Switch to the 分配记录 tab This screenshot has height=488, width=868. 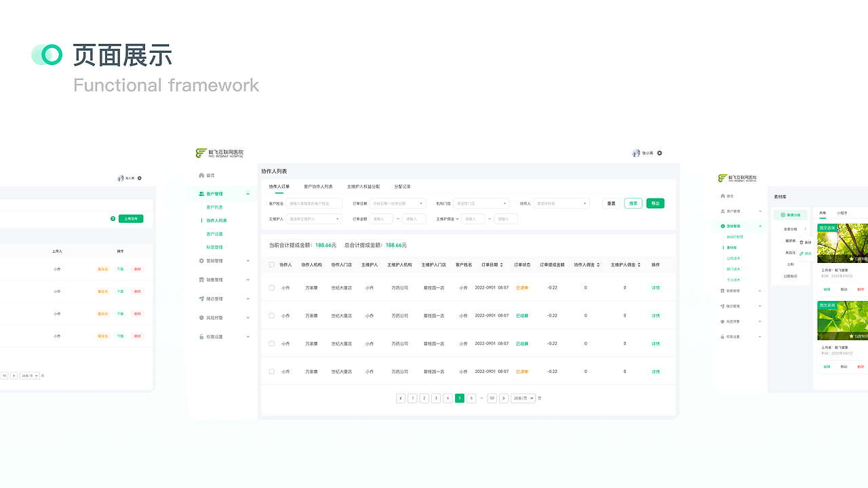(x=402, y=186)
